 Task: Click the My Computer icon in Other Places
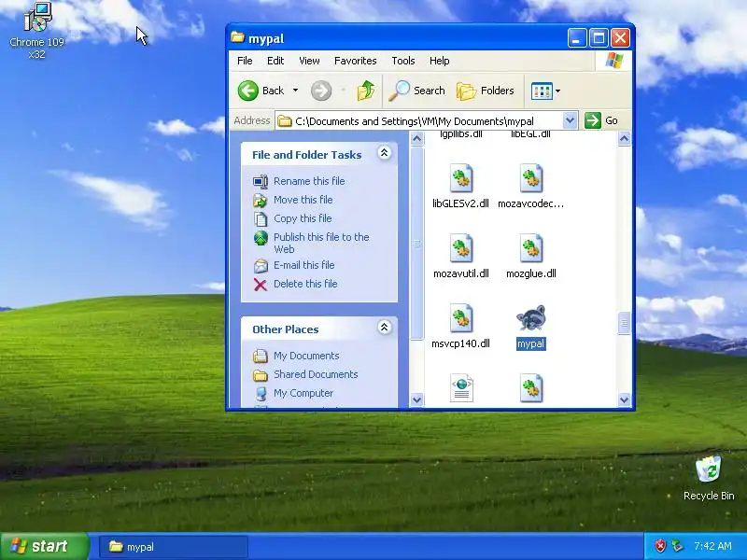click(261, 393)
